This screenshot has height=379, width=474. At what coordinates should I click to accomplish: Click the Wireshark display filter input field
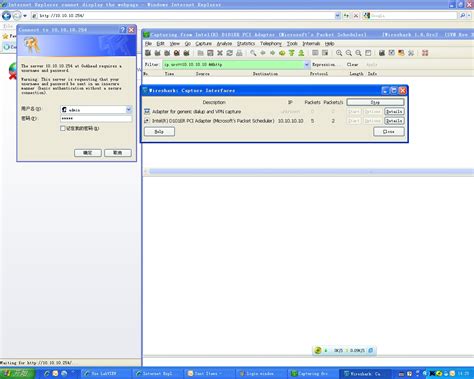click(233, 65)
